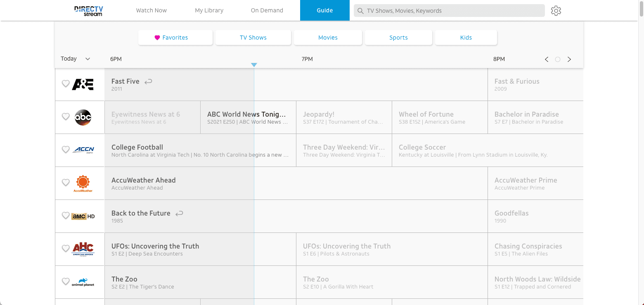
Task: Open the AHC channel logo
Action: click(x=83, y=249)
